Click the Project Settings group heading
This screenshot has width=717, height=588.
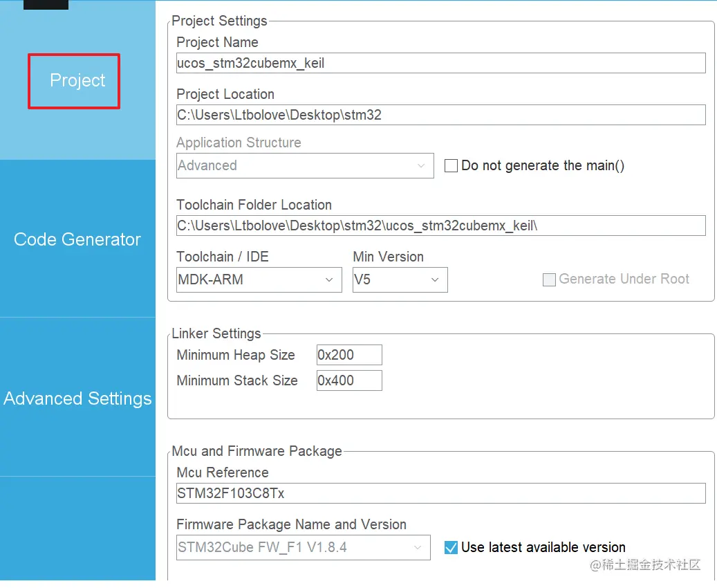(219, 21)
